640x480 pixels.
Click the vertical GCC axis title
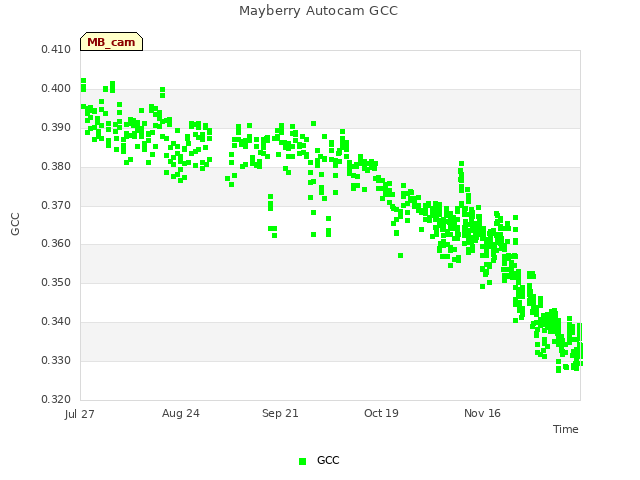pos(16,224)
